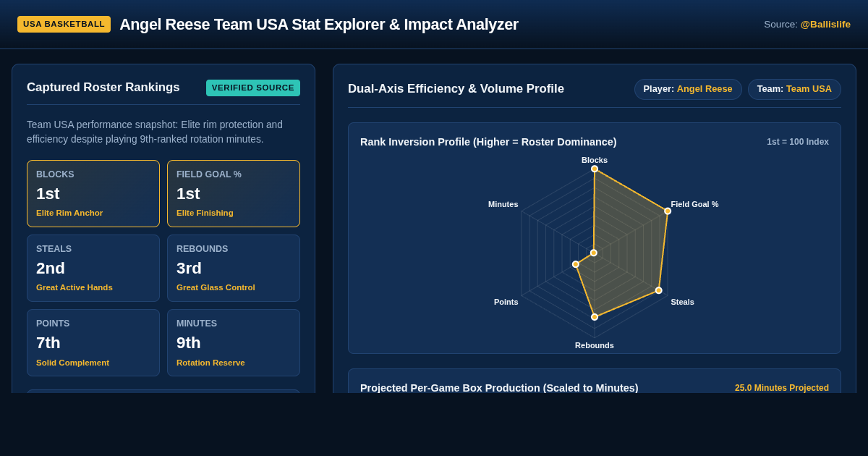Click the Angel Reese Stat Explorer page title
This screenshot has height=456, width=868.
coord(319,24)
